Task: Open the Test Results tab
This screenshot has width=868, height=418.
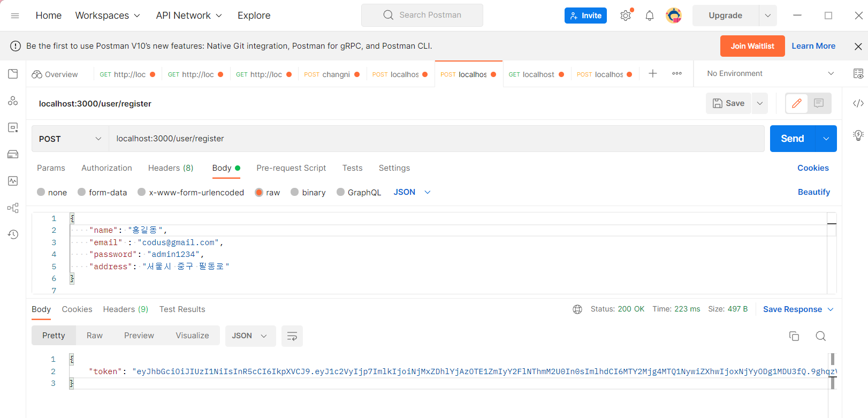Action: (182, 309)
